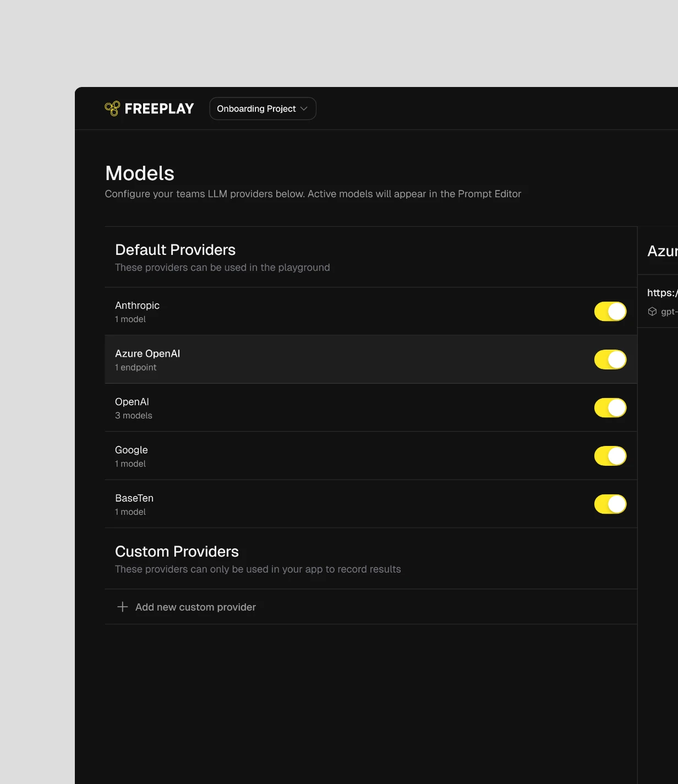Click the plus icon for custom provider
The height and width of the screenshot is (784, 678).
click(x=123, y=607)
